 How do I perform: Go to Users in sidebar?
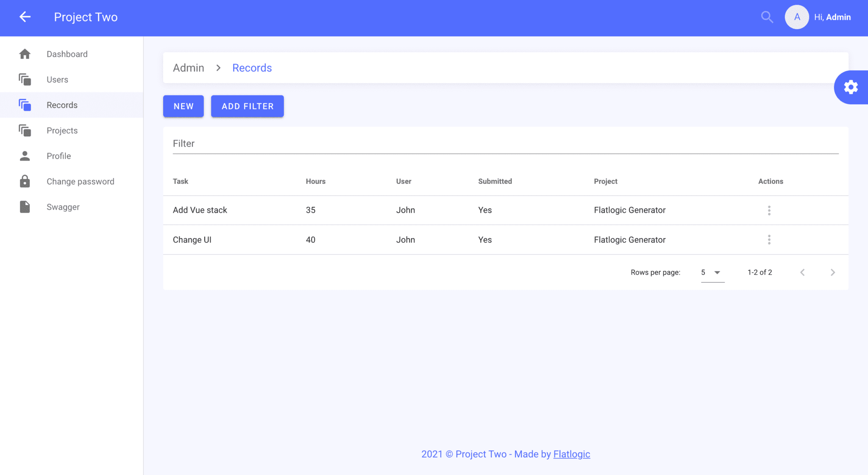pos(57,80)
